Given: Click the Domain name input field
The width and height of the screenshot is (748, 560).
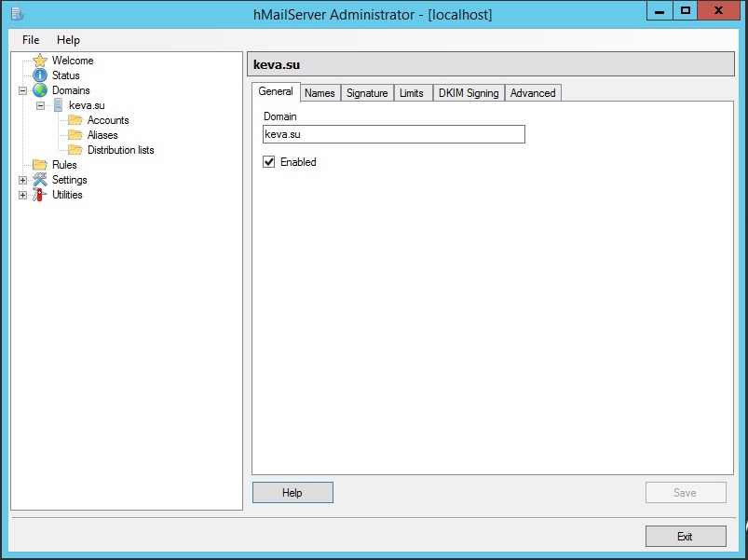Looking at the screenshot, I should pyautogui.click(x=393, y=134).
